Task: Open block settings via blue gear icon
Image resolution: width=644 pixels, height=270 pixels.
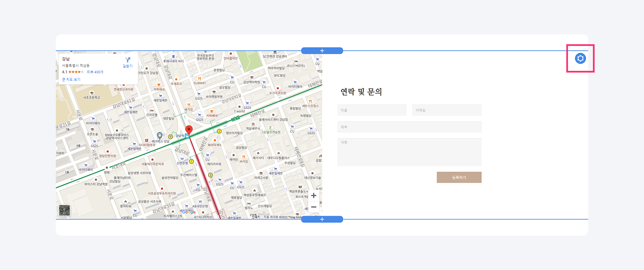Action: (x=580, y=58)
